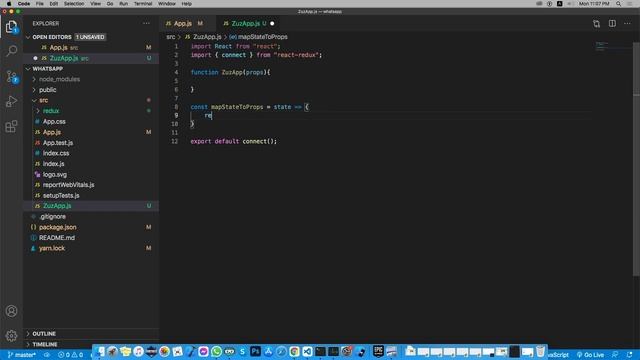This screenshot has width=640, height=360.
Task: Open App.js in Open Editors list
Action: coord(91,48)
